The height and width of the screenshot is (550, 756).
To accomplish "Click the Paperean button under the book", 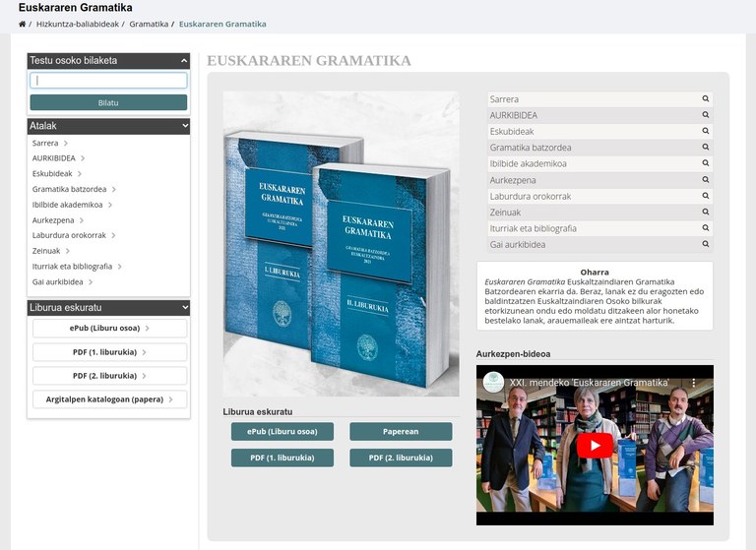I will pos(401,431).
